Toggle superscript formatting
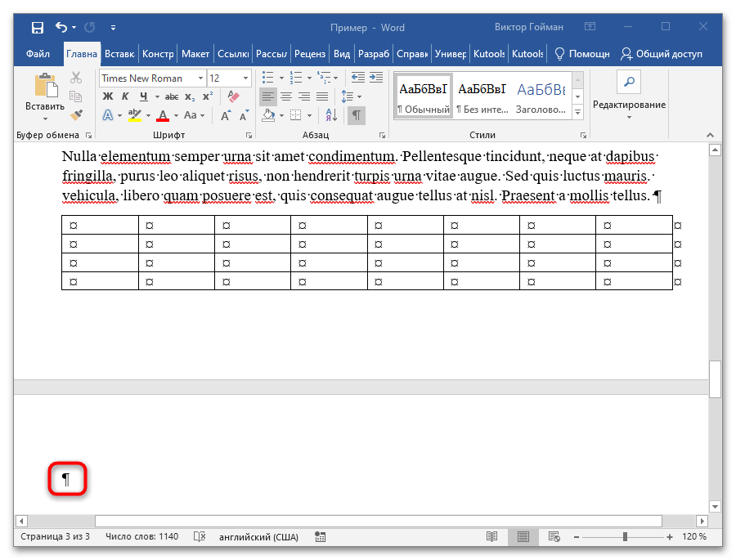This screenshot has height=560, width=736. (x=208, y=96)
